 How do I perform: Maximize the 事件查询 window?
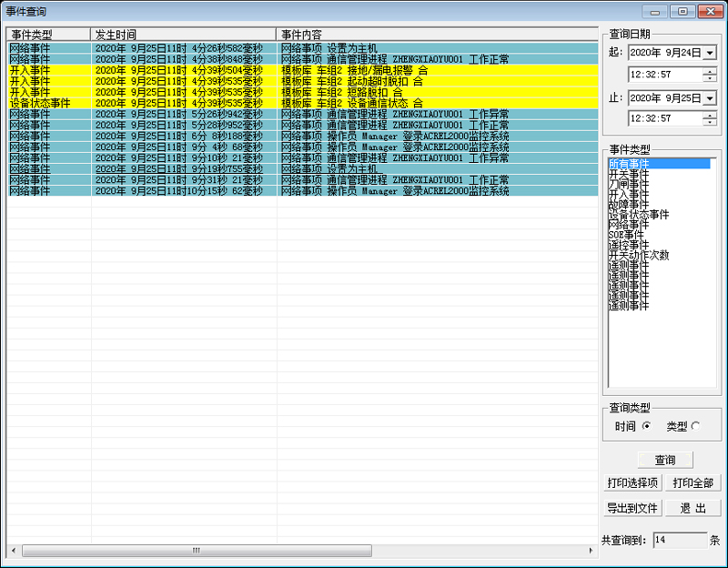pos(682,12)
